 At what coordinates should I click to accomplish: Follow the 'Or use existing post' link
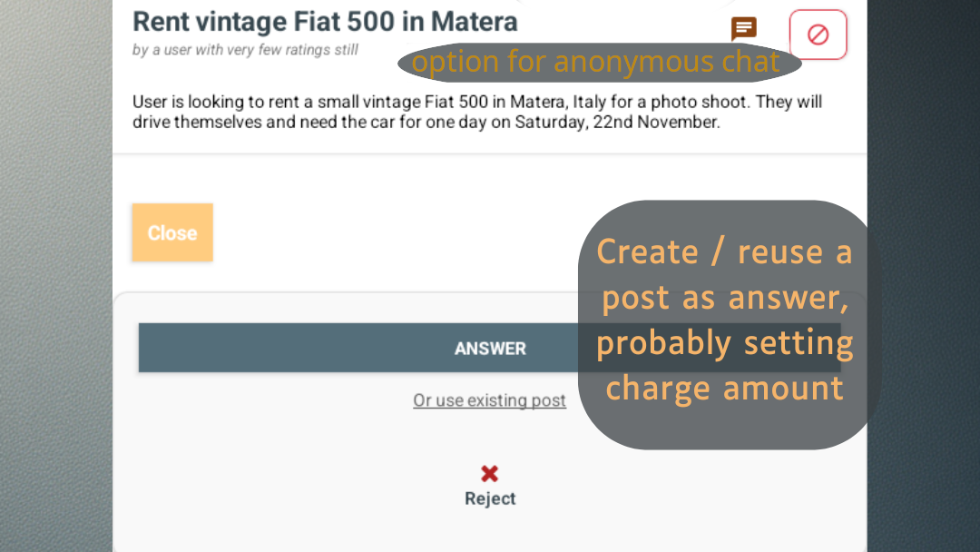489,400
